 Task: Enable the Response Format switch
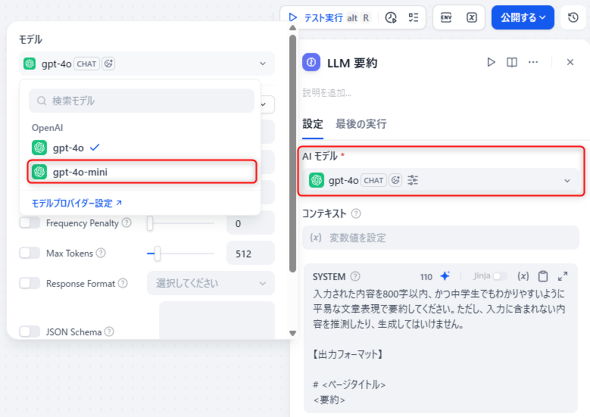[x=30, y=283]
